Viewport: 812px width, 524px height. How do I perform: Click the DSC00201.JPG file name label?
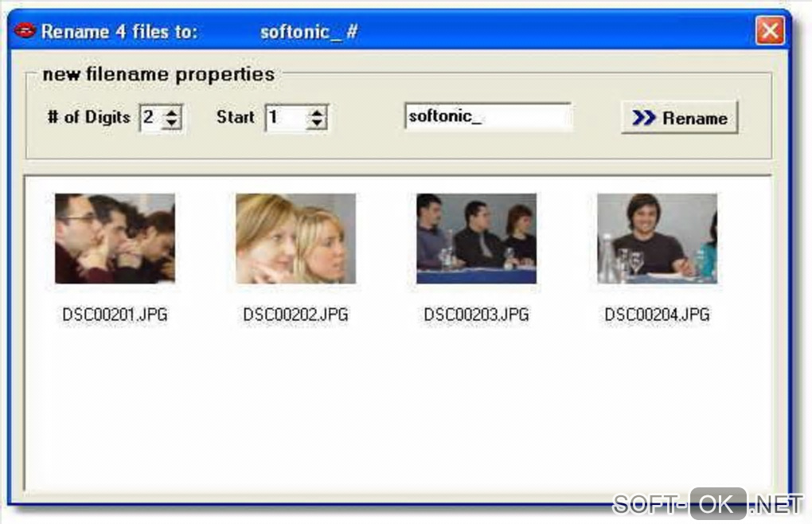click(115, 315)
